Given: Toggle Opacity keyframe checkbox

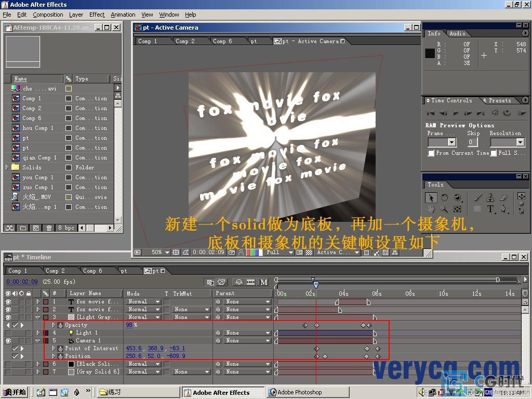Looking at the screenshot, I should point(15,325).
